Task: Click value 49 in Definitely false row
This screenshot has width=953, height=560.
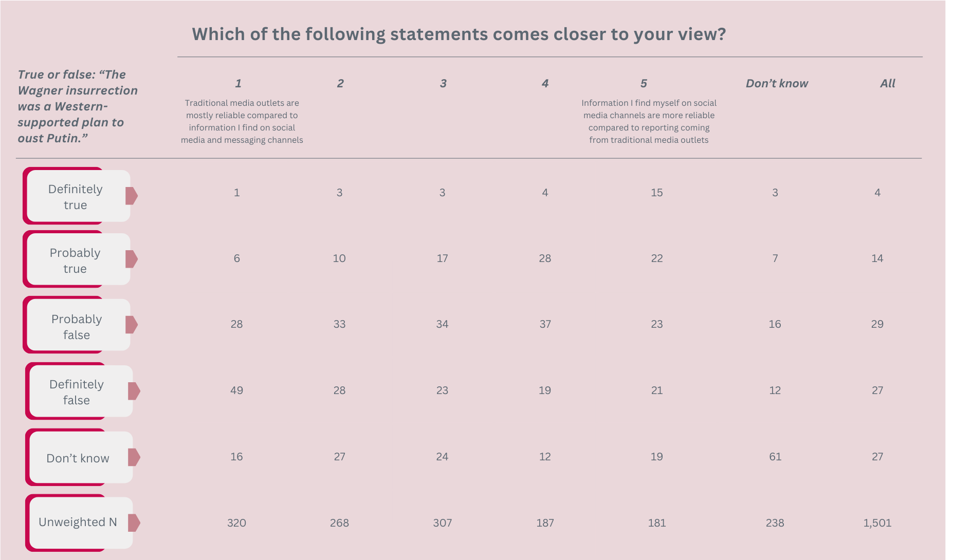Action: click(236, 390)
